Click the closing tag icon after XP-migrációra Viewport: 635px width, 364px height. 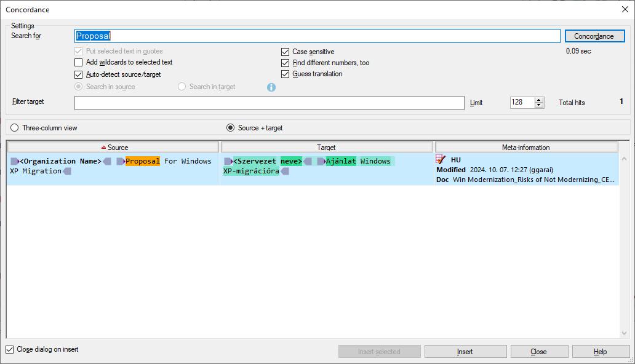pos(284,171)
